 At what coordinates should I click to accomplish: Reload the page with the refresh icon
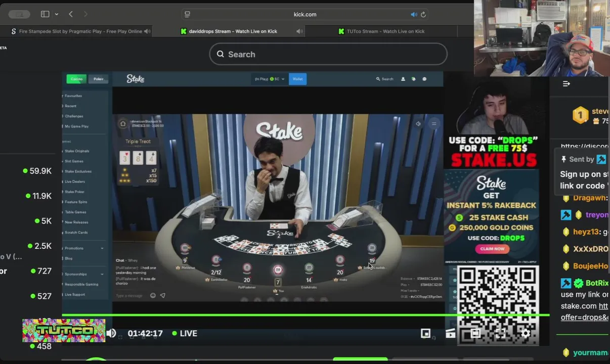(x=423, y=14)
